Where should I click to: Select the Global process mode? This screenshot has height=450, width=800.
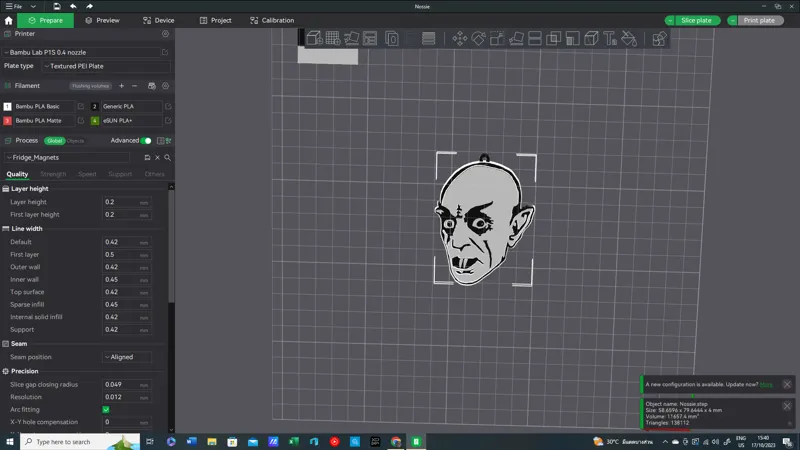click(x=54, y=141)
